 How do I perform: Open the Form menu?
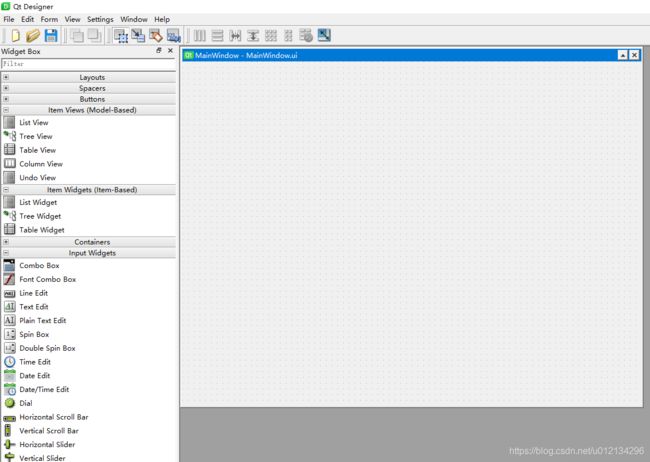tap(49, 19)
